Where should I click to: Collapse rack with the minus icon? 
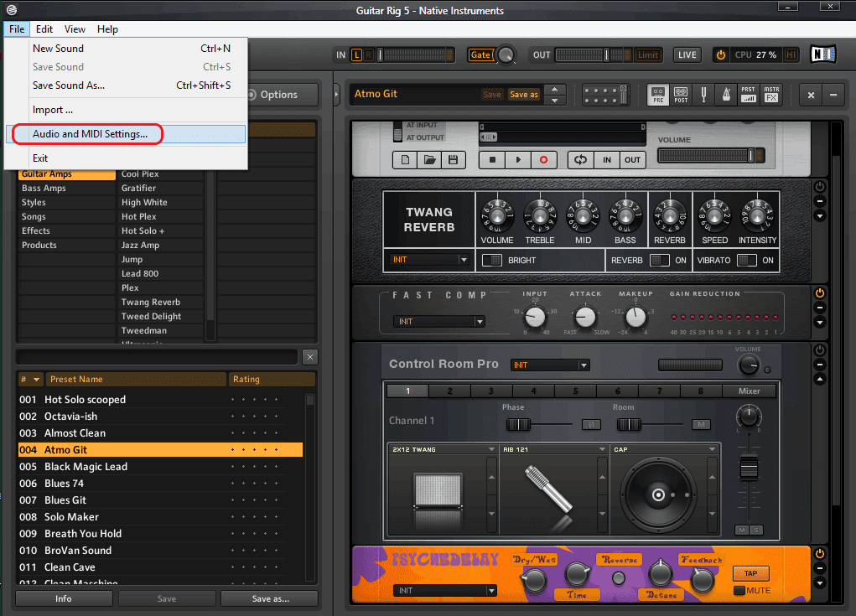coord(833,95)
